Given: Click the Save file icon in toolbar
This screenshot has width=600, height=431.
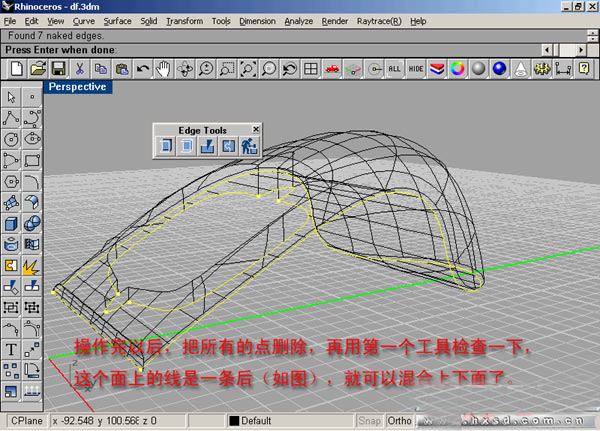Looking at the screenshot, I should 59,68.
